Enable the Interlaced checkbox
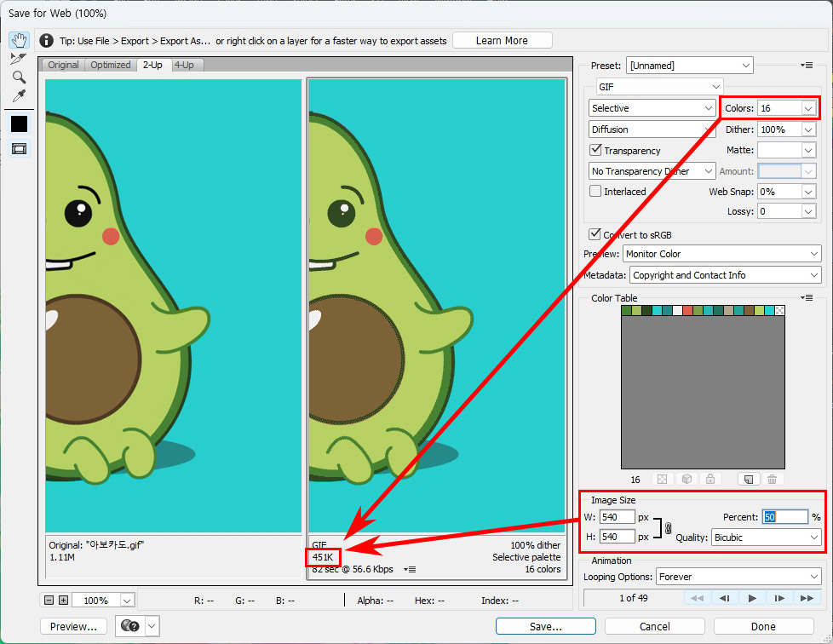 (595, 191)
